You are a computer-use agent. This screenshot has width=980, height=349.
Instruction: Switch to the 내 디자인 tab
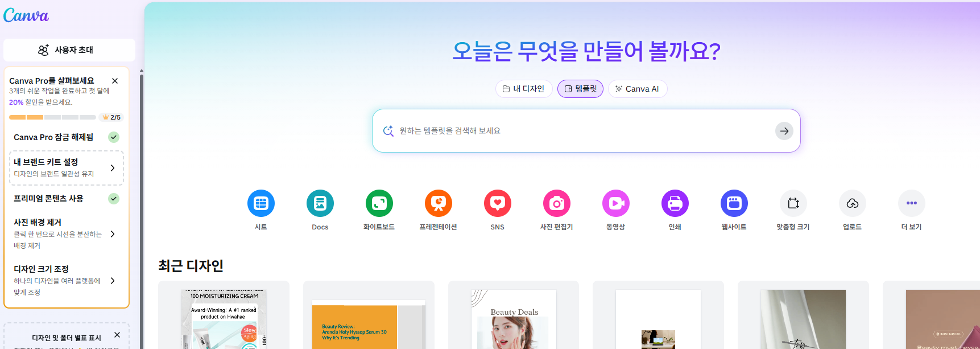(524, 89)
